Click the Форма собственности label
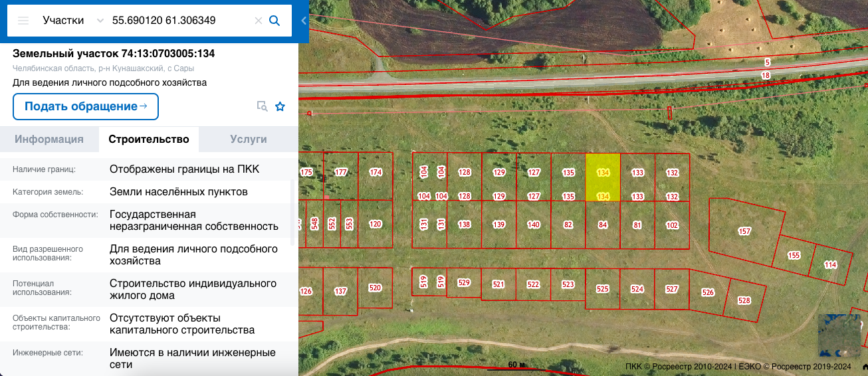The width and height of the screenshot is (868, 376). (x=55, y=215)
